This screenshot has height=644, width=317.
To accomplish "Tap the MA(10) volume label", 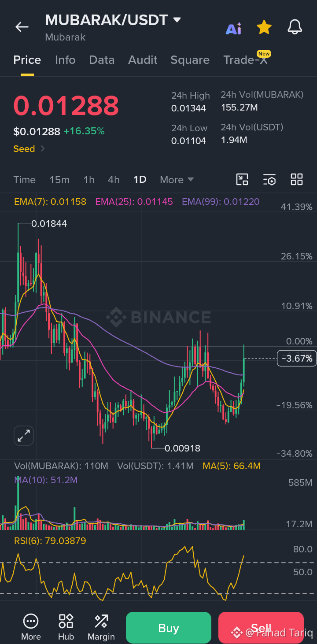I will [46, 480].
